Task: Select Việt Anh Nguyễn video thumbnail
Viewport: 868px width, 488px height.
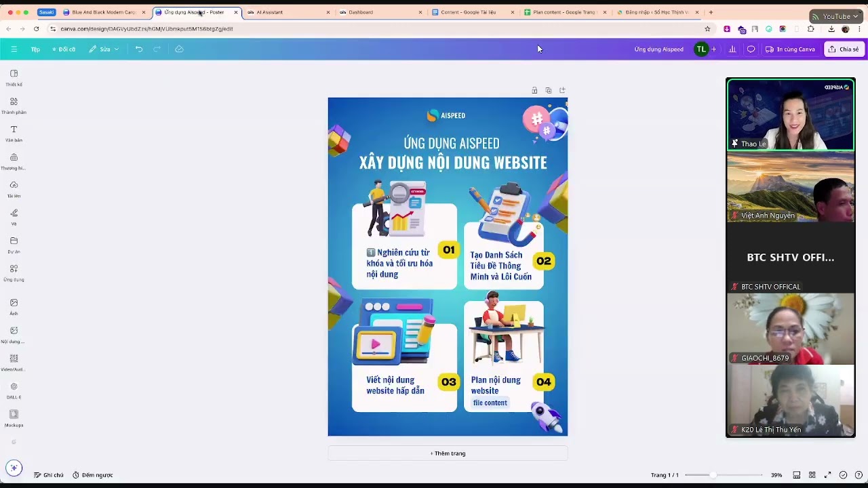Action: click(x=790, y=186)
